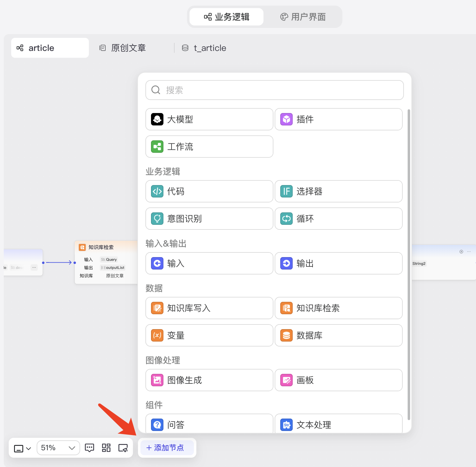
Task: Open the article workflow tab
Action: click(x=50, y=48)
